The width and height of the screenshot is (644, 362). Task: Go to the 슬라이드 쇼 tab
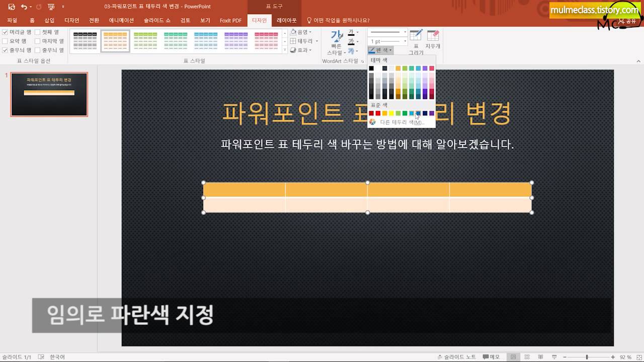(x=157, y=21)
